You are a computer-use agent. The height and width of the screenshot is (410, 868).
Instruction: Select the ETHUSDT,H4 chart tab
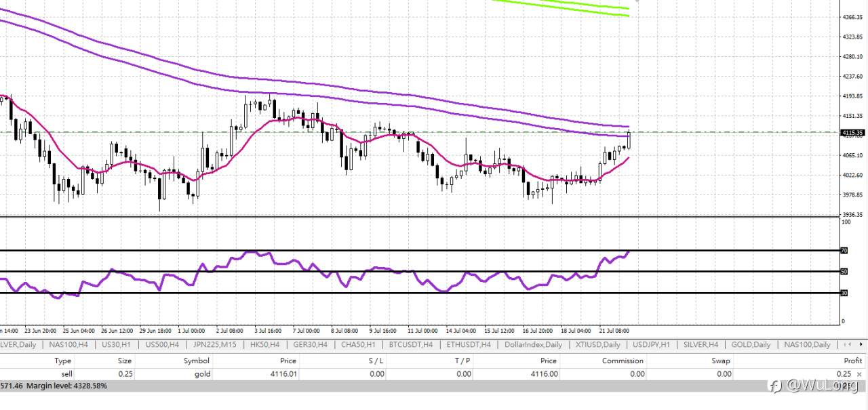(x=469, y=344)
